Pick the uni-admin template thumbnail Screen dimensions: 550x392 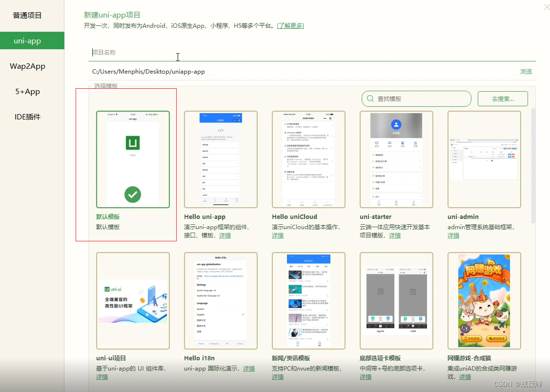[484, 159]
